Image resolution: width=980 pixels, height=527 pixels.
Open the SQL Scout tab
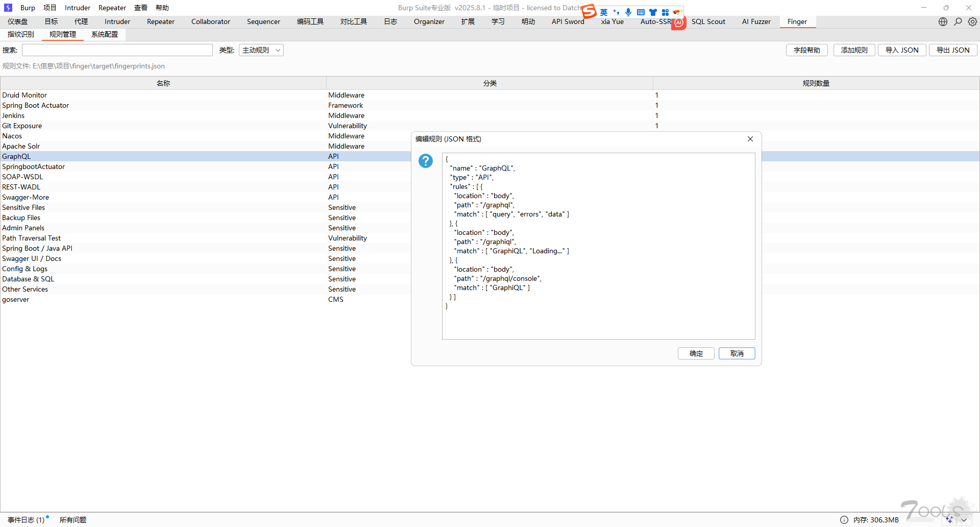(708, 21)
